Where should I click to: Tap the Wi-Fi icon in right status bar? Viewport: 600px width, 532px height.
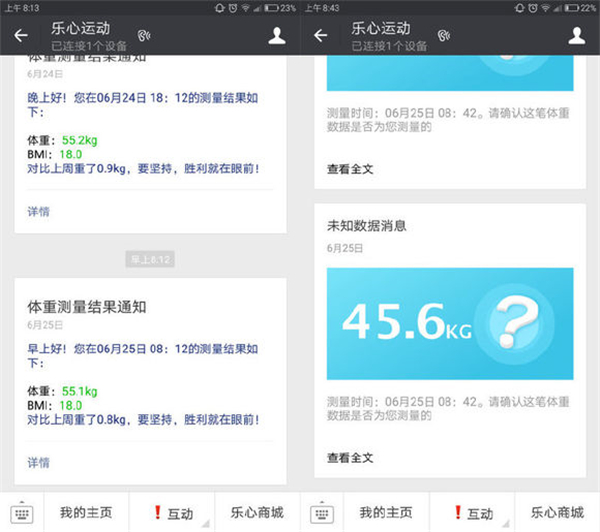point(546,8)
